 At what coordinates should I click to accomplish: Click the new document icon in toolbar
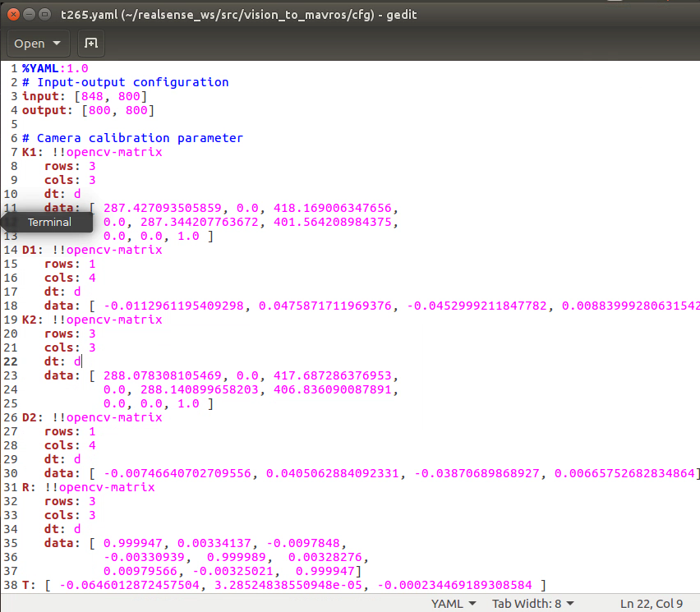(91, 44)
